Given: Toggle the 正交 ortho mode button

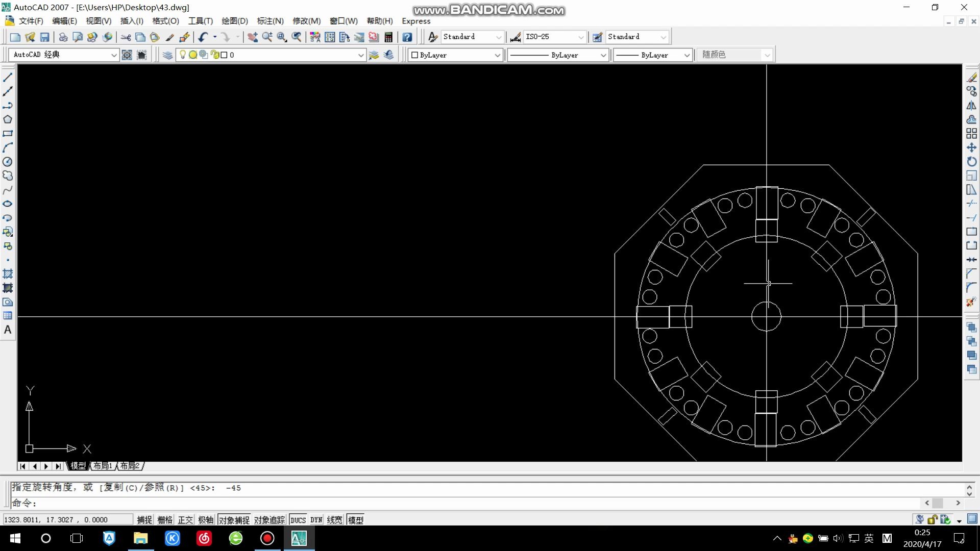Looking at the screenshot, I should (185, 520).
